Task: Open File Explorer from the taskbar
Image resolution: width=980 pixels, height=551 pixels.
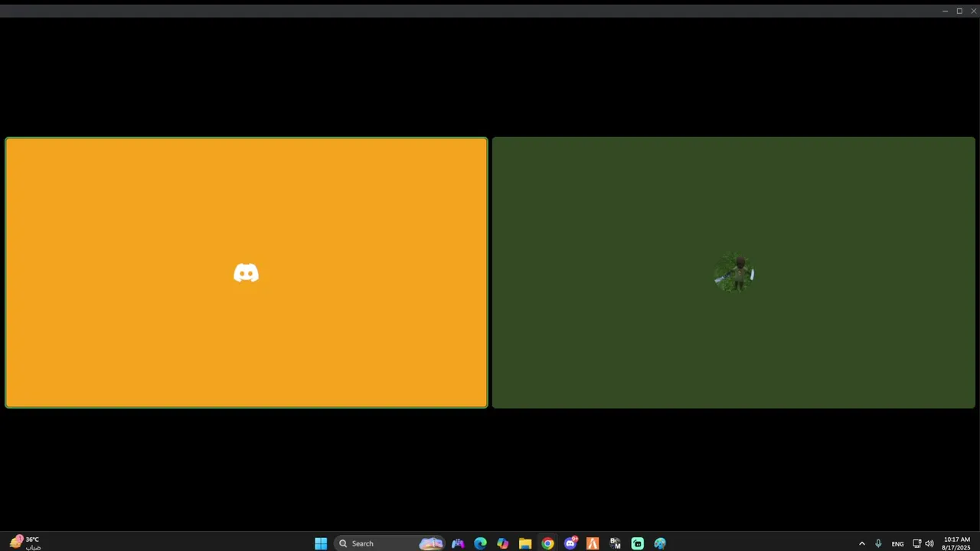Action: (x=525, y=543)
